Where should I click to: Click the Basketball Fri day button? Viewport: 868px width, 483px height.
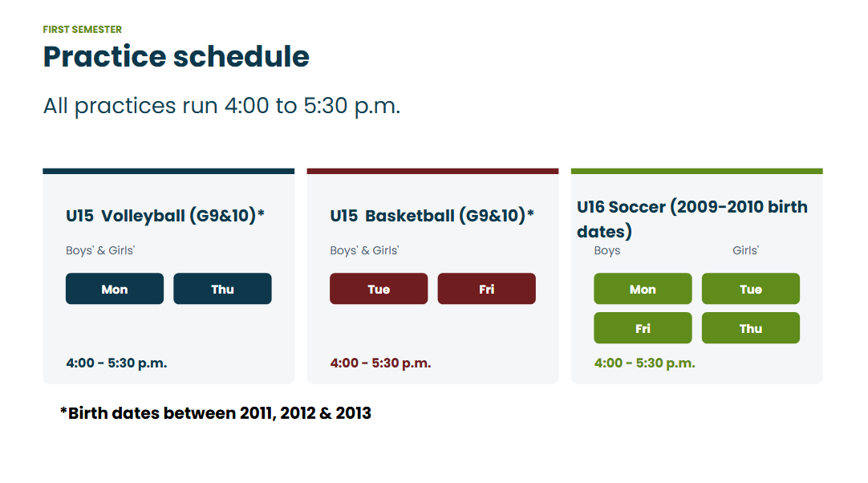[487, 289]
